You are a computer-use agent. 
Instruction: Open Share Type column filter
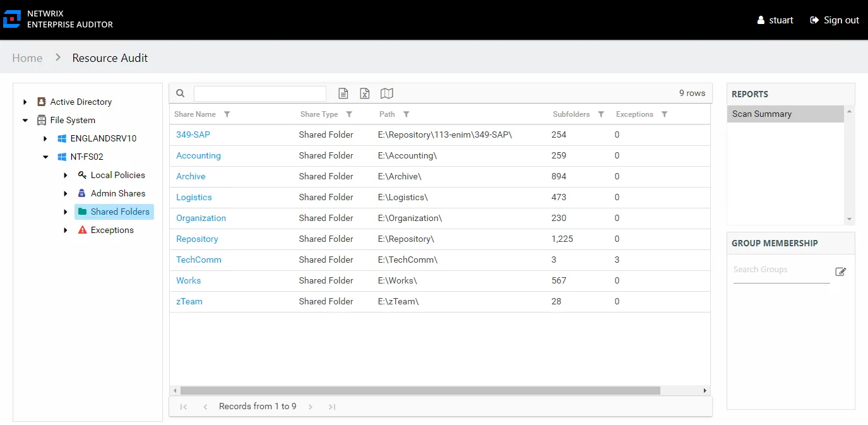pos(349,114)
